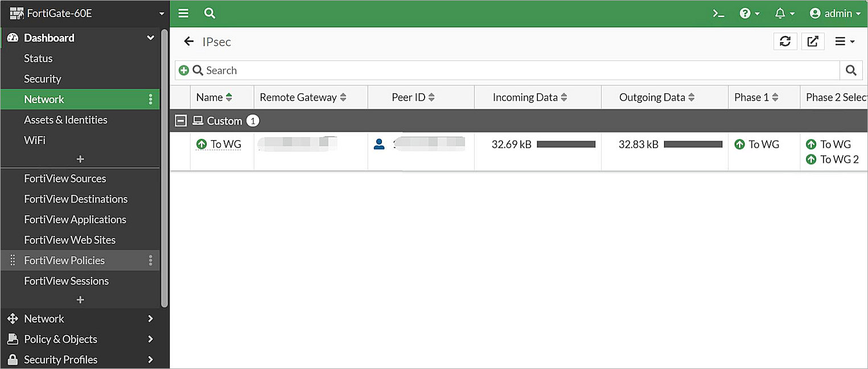Click the To WG 2 up-status icon
868x369 pixels.
click(811, 159)
